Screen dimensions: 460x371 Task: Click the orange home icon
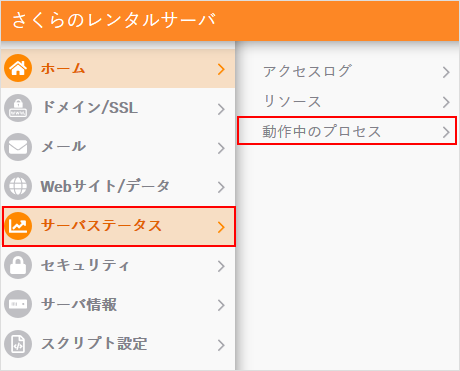pos(18,68)
